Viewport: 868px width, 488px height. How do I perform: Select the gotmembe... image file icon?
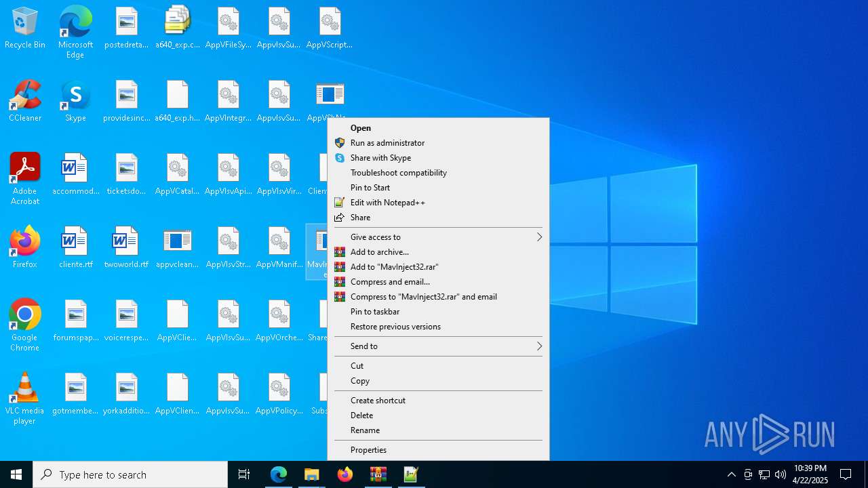(x=75, y=394)
